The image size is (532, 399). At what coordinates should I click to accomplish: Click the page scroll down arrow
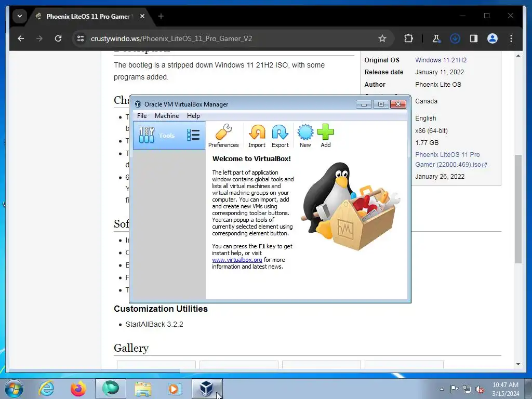(518, 364)
